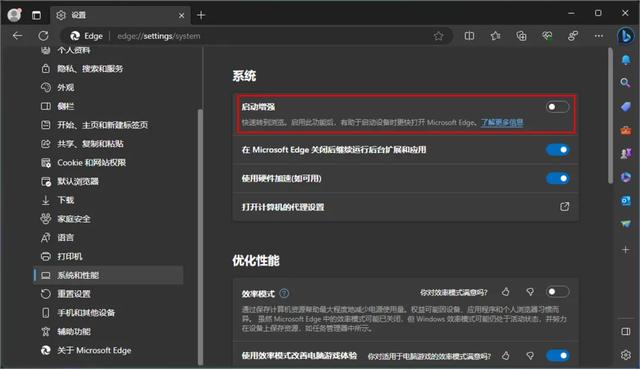
Task: Toggle the sidebar layout icon near bottom
Action: pos(625,331)
